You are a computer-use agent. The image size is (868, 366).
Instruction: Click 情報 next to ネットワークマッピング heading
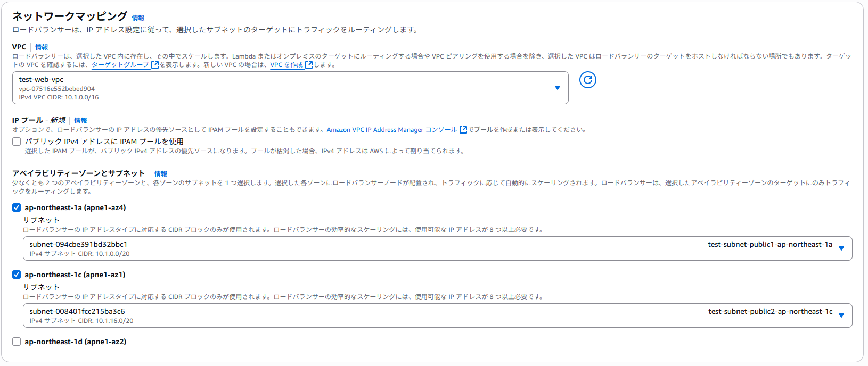pyautogui.click(x=138, y=18)
